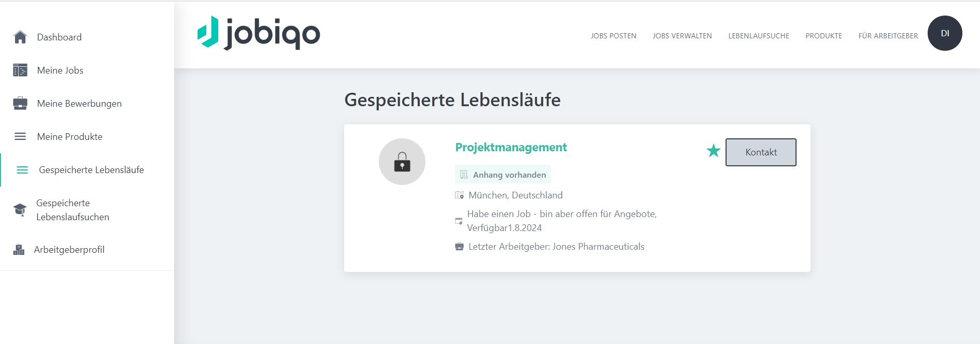
Task: Click the Meine Produkte lines icon
Action: tap(20, 137)
